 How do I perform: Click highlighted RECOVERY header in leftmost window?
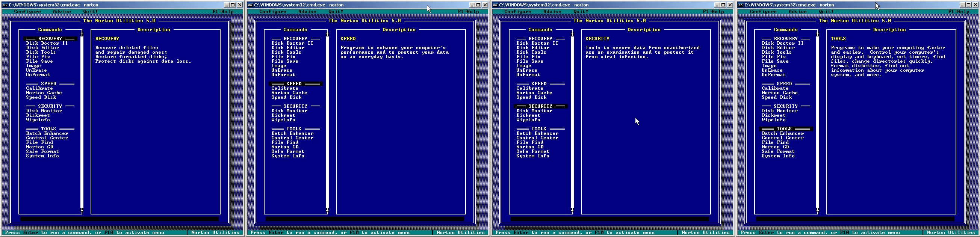point(50,39)
